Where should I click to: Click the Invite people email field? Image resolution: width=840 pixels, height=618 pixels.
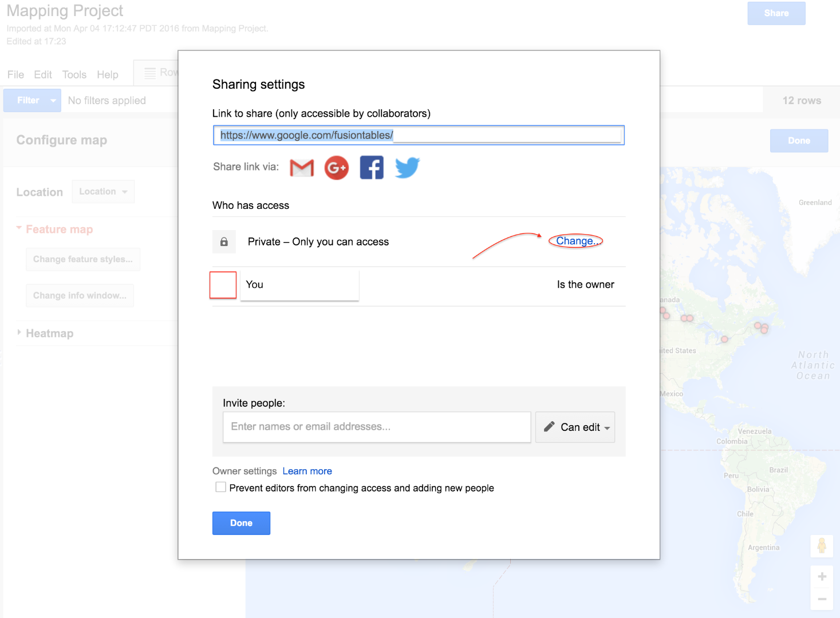coord(376,427)
